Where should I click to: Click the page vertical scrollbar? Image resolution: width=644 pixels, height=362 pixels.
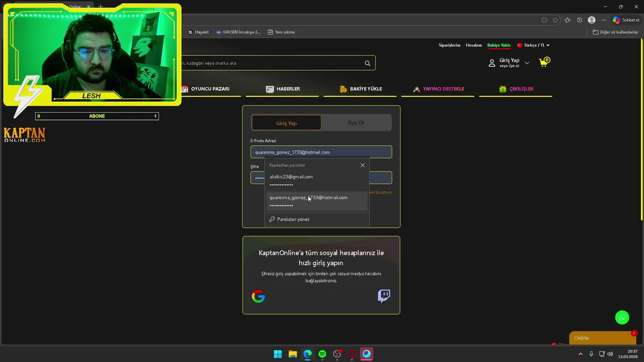tap(641, 131)
